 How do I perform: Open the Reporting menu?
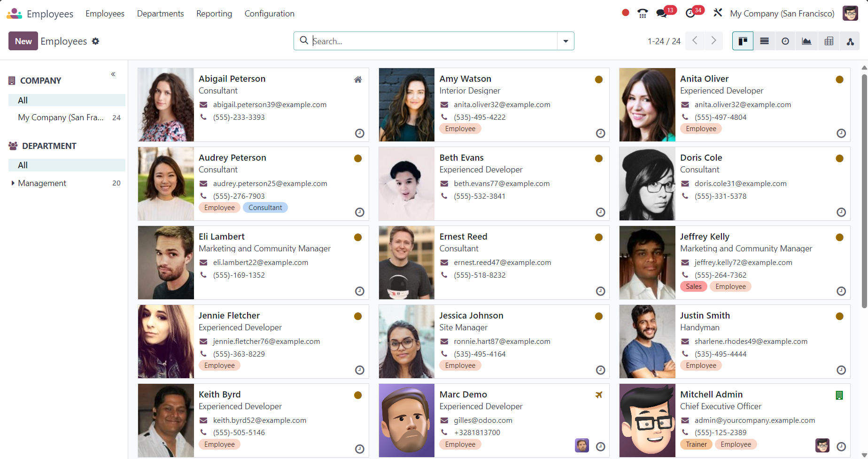point(214,14)
